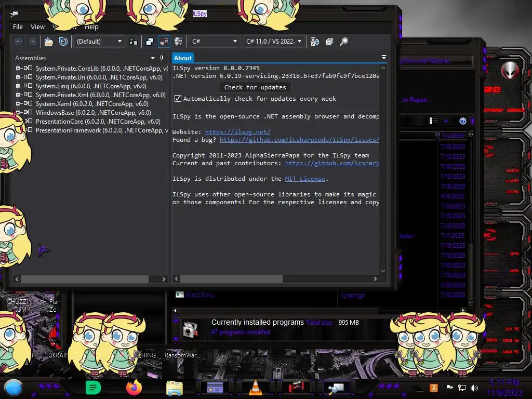Image resolution: width=532 pixels, height=399 pixels.
Task: Click the Windows Start orb
Action: (13, 388)
